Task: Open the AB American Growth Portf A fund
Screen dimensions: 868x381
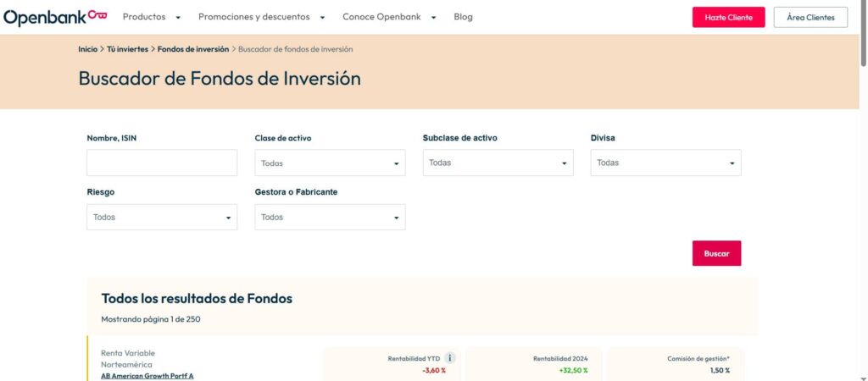Action: pos(147,376)
